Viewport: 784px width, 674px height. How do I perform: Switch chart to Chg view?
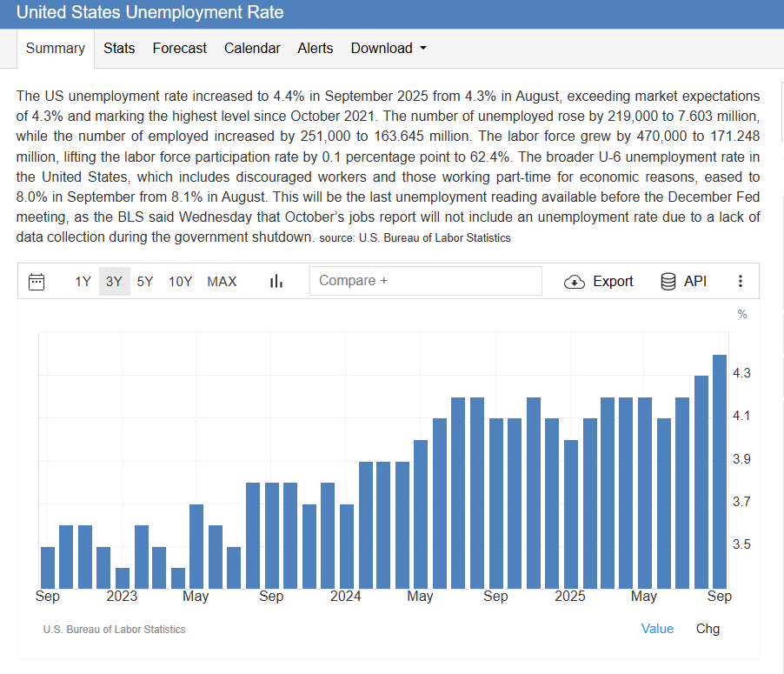[x=708, y=629]
